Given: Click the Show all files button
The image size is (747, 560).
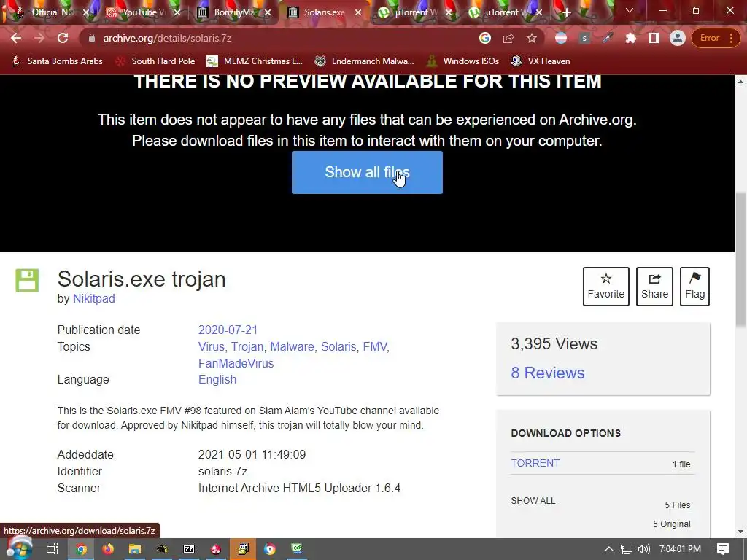Looking at the screenshot, I should (367, 172).
